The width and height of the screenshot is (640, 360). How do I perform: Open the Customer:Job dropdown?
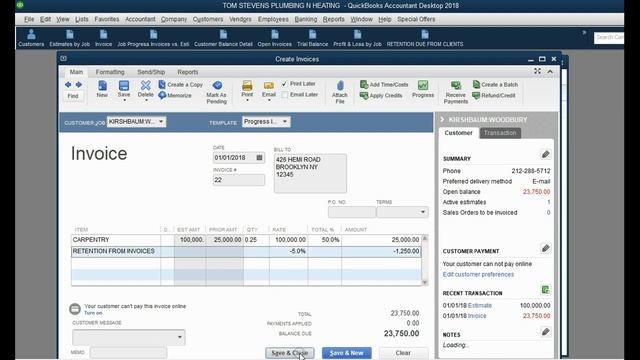coord(161,122)
